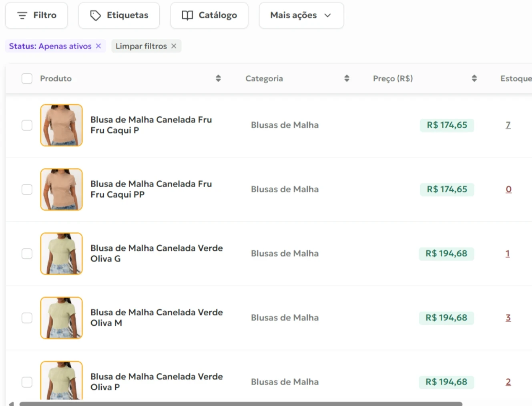
Task: Click price R$ 174,65 of Caqui PP row
Action: point(447,189)
